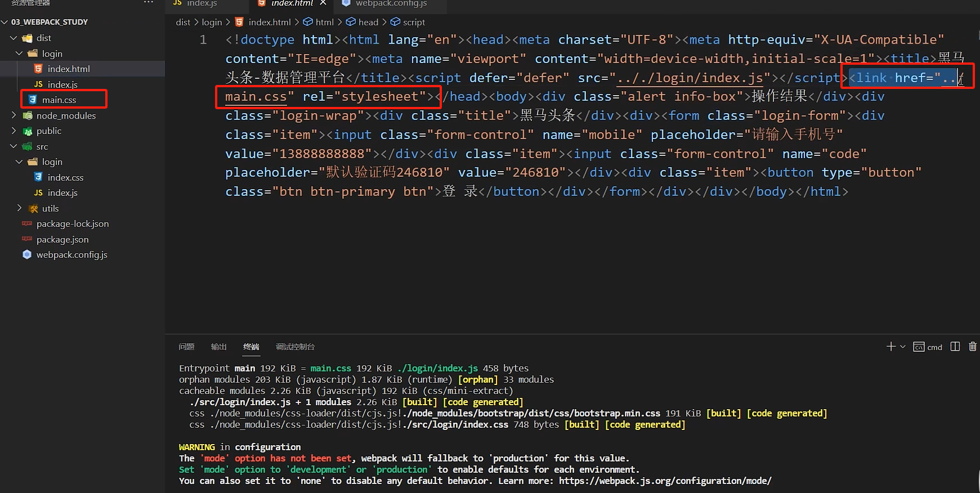The width and height of the screenshot is (980, 493).
Task: Click WARNING text in terminal output
Action: [x=197, y=447]
